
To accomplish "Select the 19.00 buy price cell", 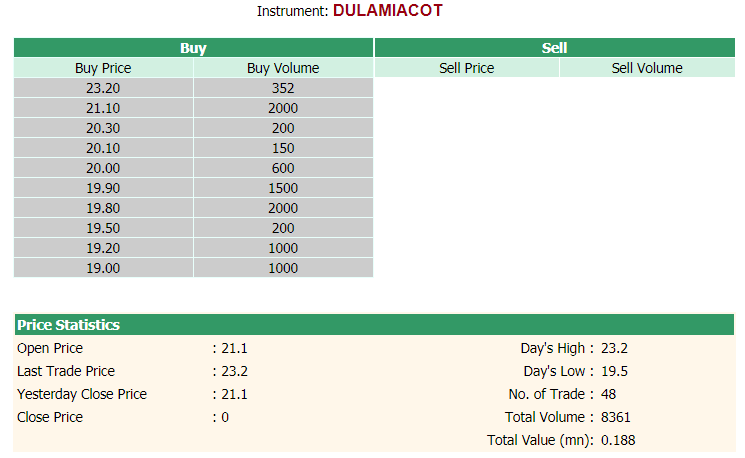I will click(x=103, y=267).
